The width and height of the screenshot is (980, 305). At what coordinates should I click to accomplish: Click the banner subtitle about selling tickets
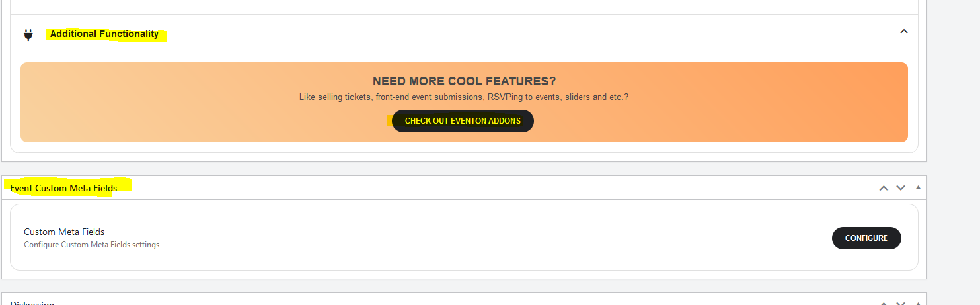point(464,97)
